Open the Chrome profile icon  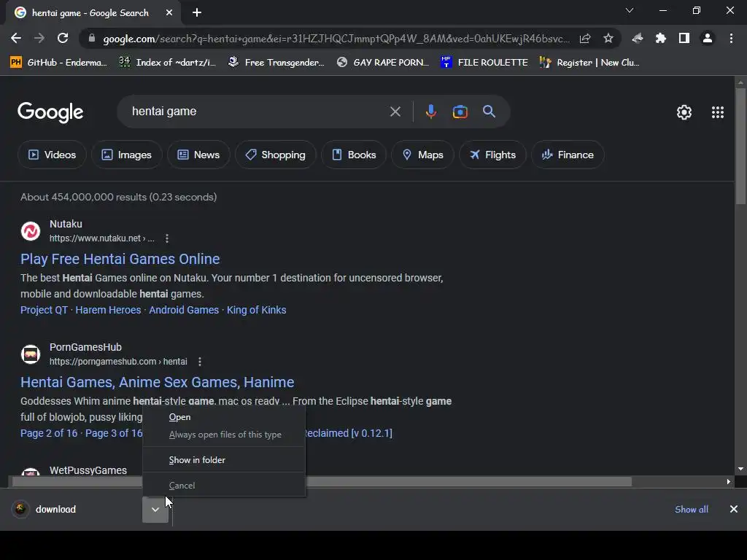708,39
